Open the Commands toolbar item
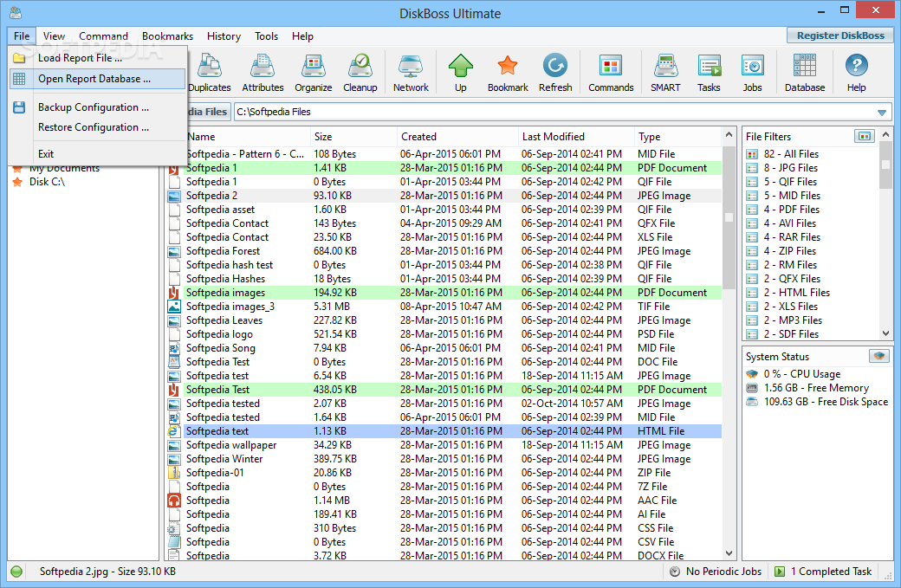The width and height of the screenshot is (901, 588). point(611,73)
